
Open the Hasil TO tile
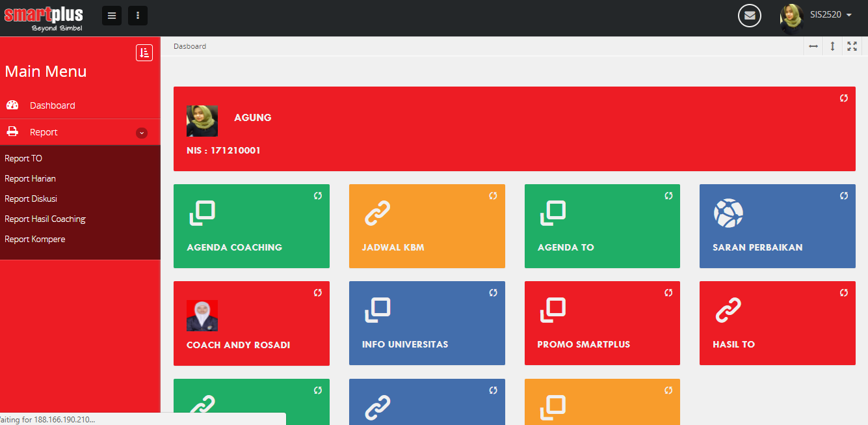tap(777, 323)
